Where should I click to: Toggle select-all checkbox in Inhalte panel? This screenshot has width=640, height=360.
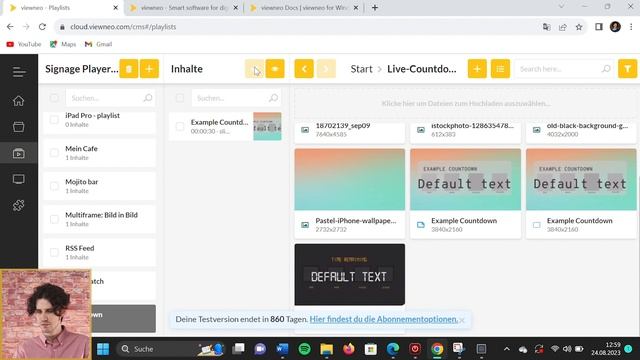point(180,98)
